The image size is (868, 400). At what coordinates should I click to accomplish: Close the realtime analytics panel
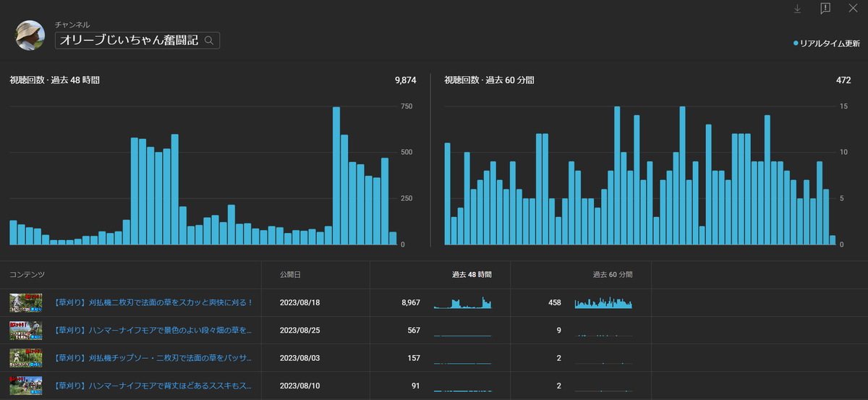[853, 9]
